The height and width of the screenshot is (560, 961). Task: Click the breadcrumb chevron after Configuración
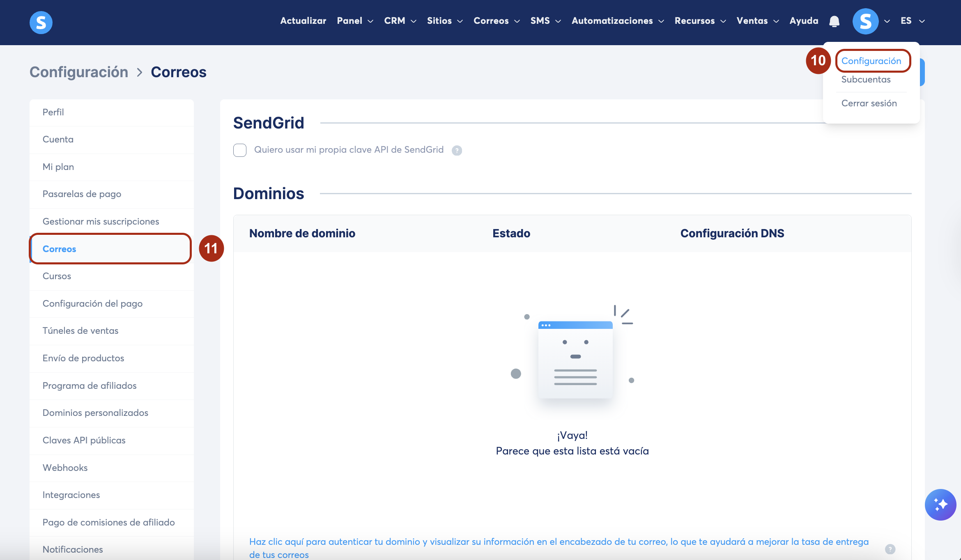[140, 73]
